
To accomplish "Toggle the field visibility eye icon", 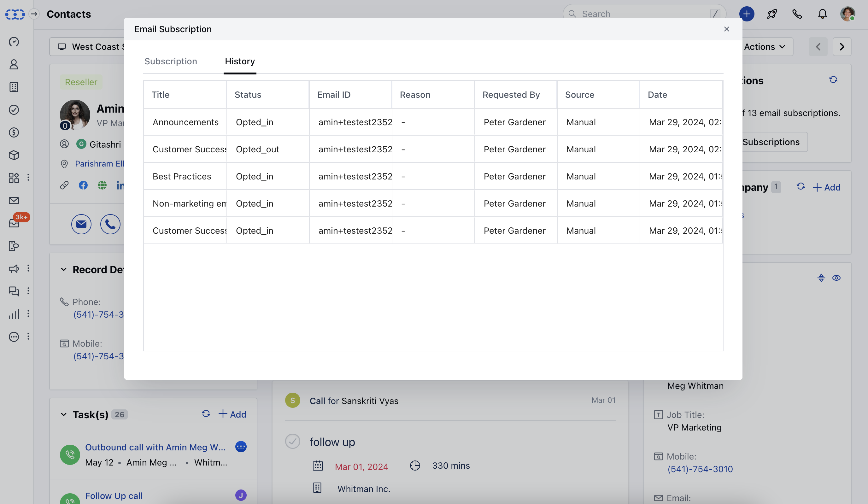I will pyautogui.click(x=836, y=278).
